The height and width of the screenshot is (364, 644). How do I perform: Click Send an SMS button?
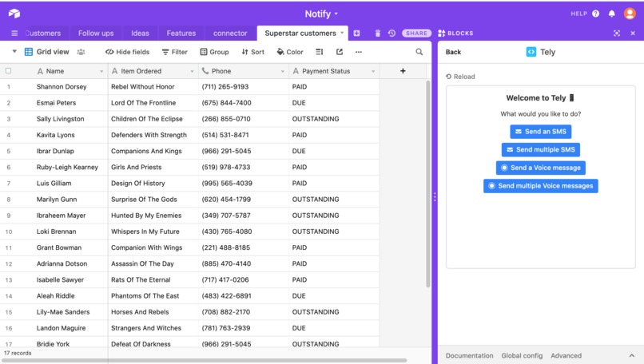[x=540, y=132]
